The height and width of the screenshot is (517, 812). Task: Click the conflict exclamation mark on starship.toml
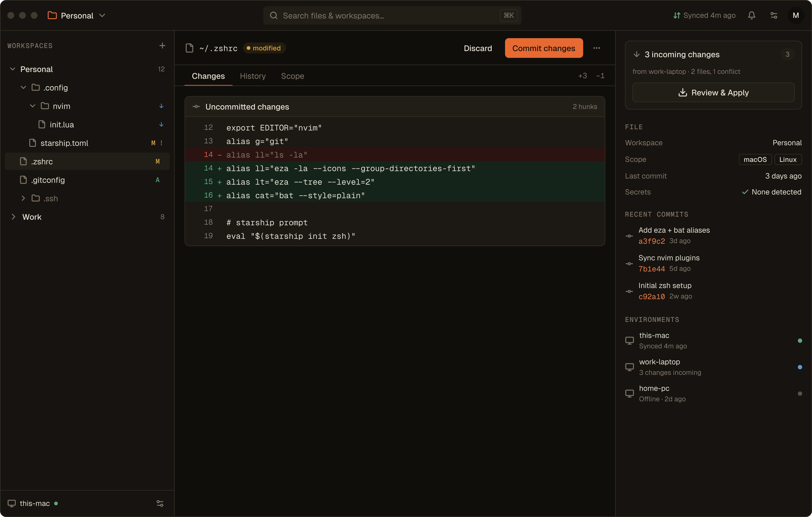click(x=161, y=143)
